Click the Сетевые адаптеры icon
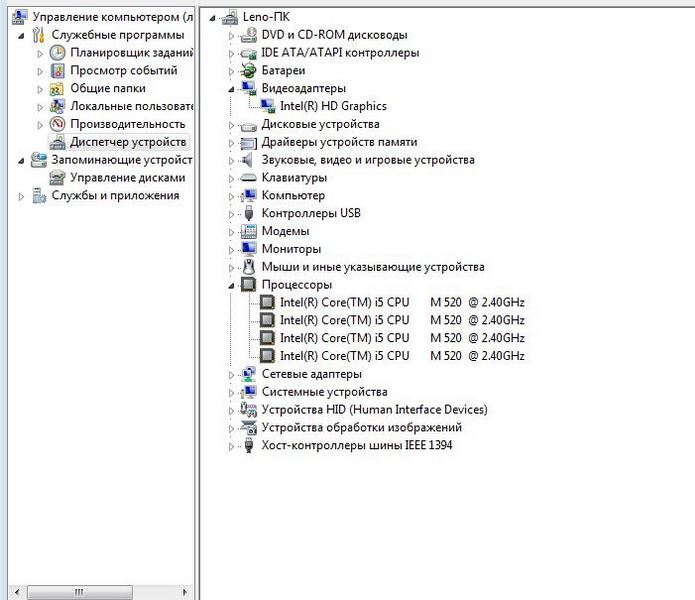 (x=249, y=374)
